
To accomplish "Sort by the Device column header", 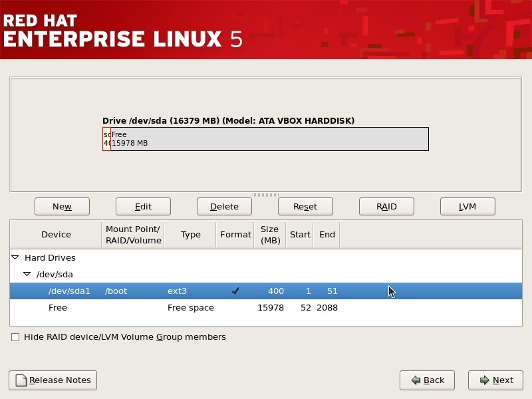I will [56, 235].
